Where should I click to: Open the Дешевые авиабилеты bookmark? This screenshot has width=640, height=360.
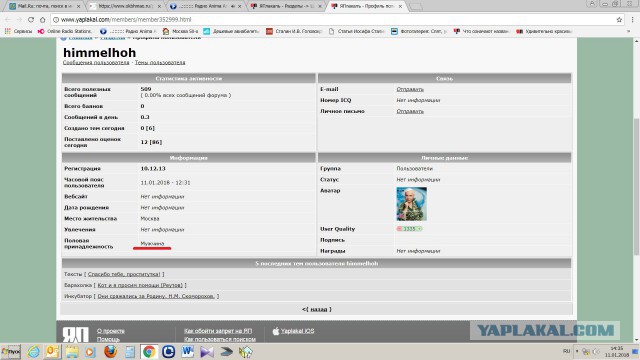231,31
